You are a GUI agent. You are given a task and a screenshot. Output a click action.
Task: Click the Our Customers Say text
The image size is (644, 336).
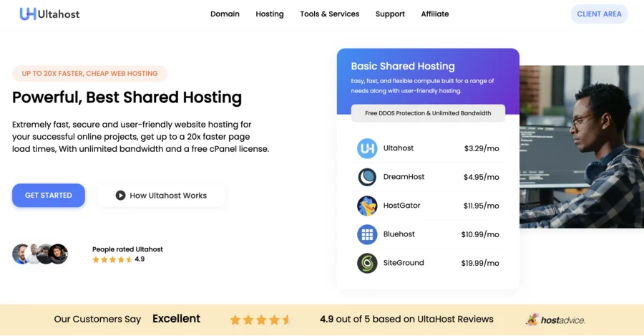(97, 319)
